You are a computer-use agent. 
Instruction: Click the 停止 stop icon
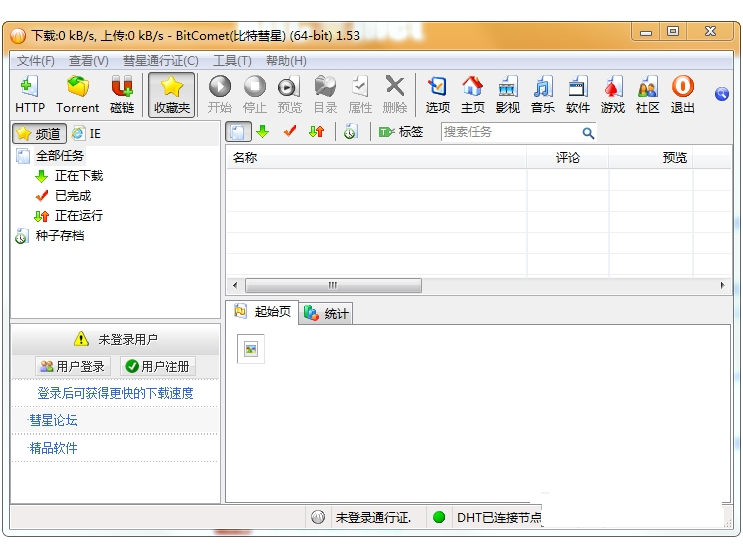pyautogui.click(x=255, y=94)
